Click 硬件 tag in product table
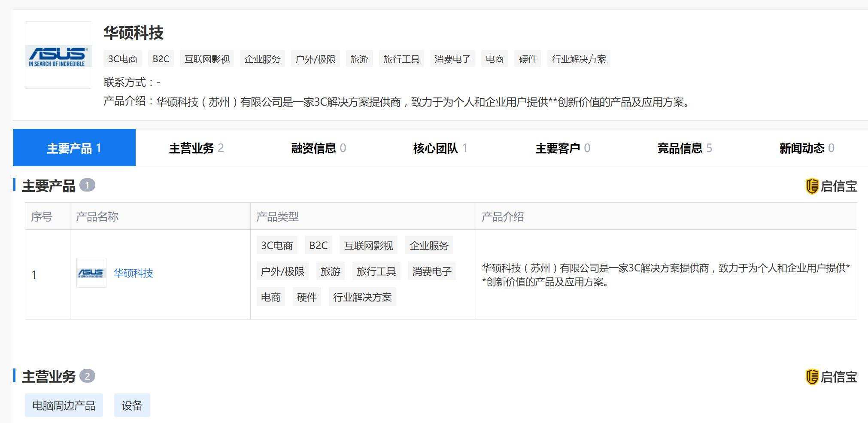 pyautogui.click(x=307, y=297)
